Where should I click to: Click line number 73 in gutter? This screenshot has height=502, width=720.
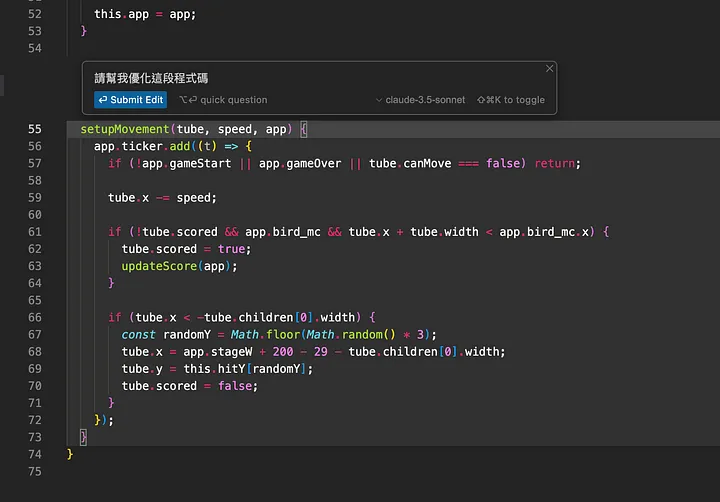(35, 437)
